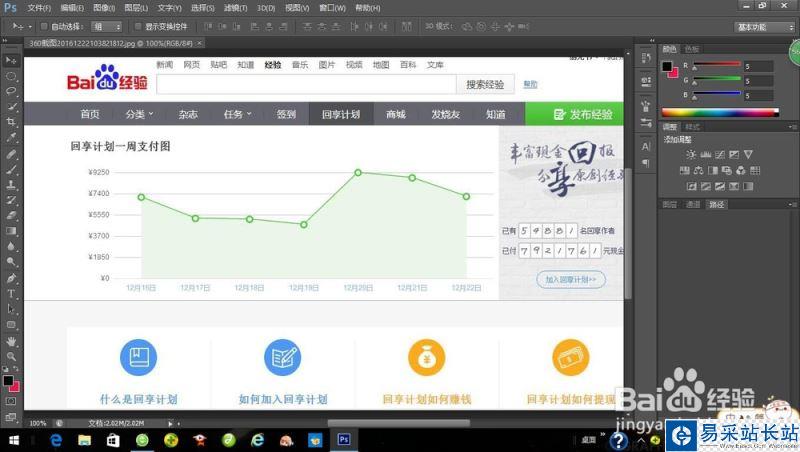Open the Move tool preset picker arrow

pyautogui.click(x=30, y=27)
